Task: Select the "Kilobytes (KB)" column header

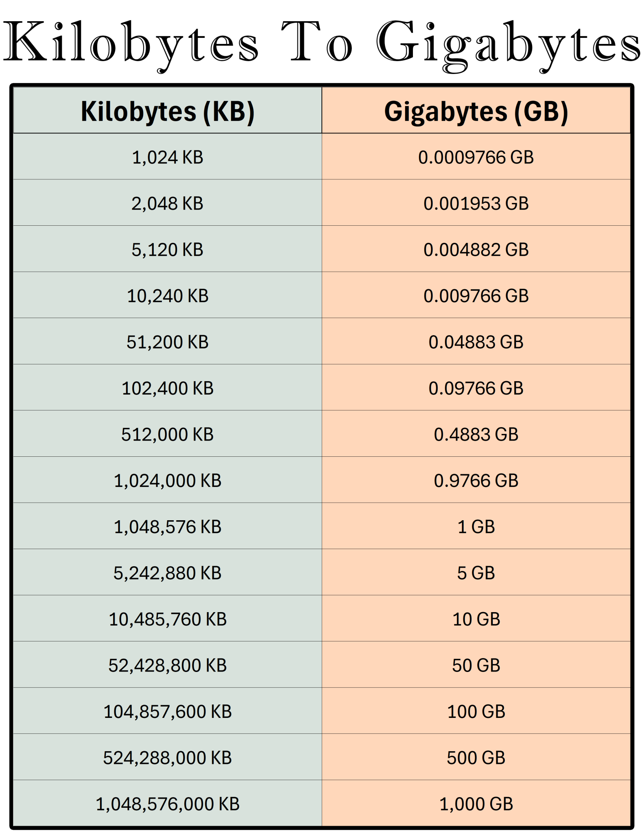Action: click(x=167, y=111)
